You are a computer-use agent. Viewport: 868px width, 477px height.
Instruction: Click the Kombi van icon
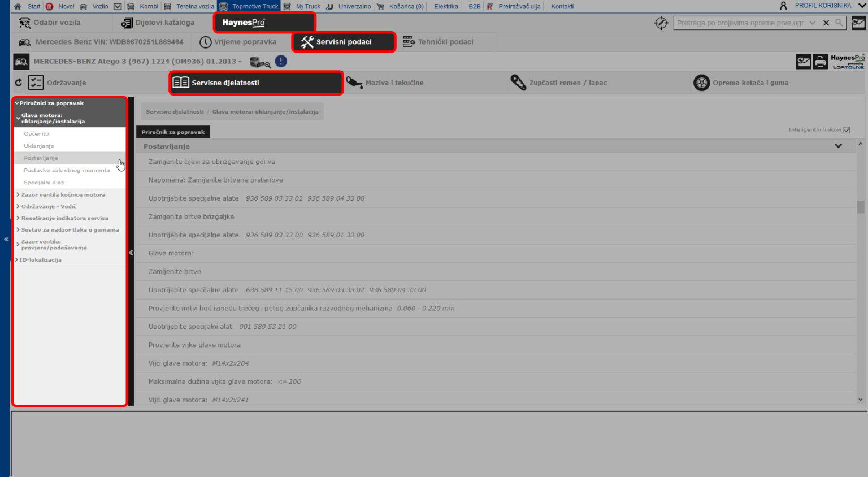131,7
